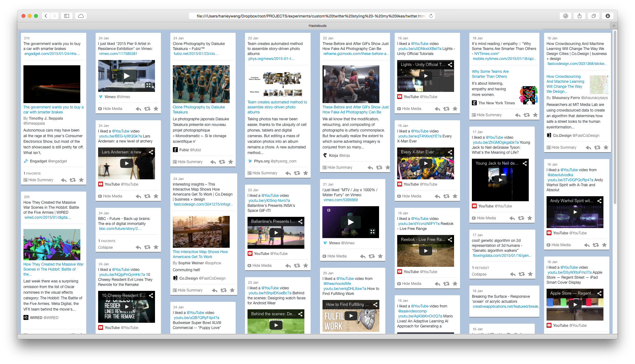Viewport: 635px width, 364px height.
Task: Play the Every X-Man Ever video
Action: (x=426, y=163)
